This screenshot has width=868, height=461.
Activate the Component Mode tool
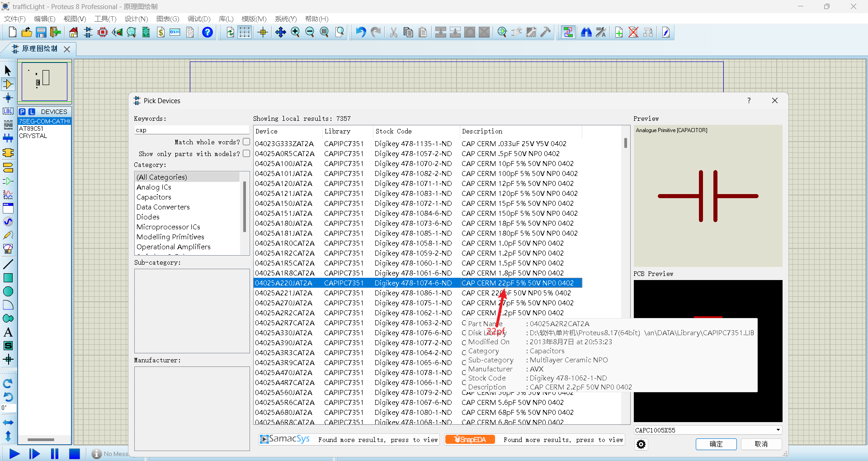coord(8,84)
